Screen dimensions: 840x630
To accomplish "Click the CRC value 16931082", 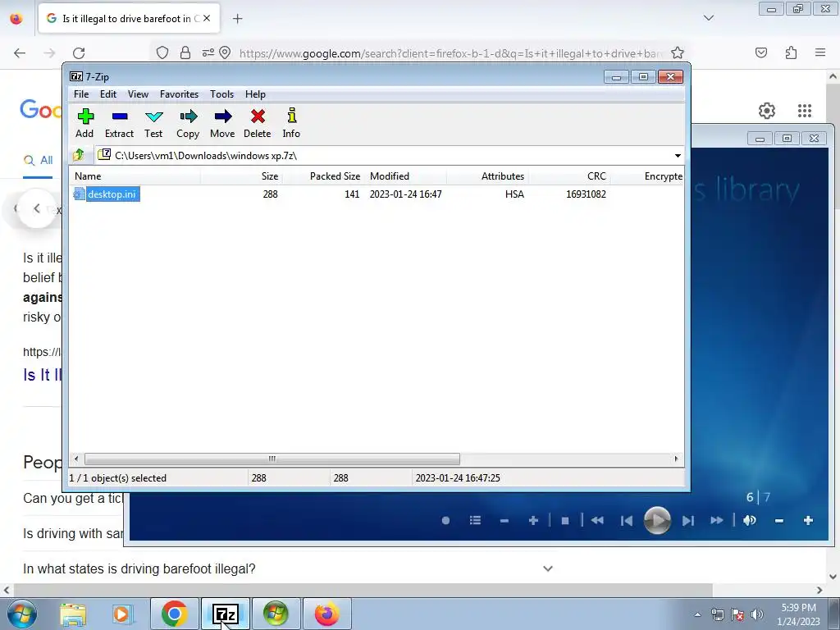I will (x=586, y=194).
